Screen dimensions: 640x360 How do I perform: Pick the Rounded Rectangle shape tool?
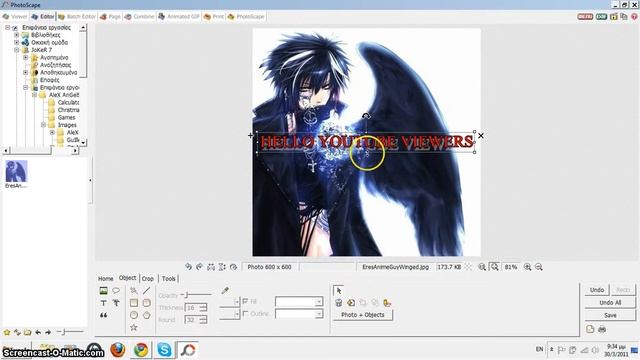tap(147, 303)
